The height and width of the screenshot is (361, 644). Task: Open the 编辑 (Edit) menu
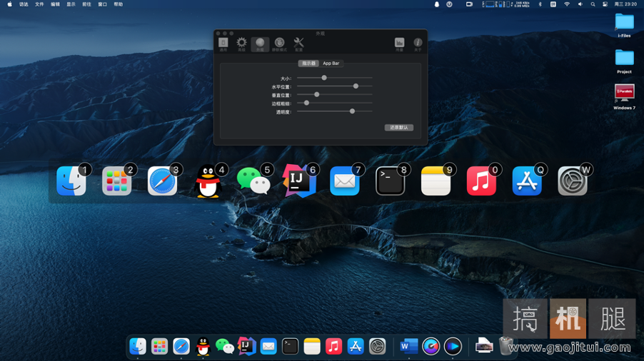tap(55, 4)
